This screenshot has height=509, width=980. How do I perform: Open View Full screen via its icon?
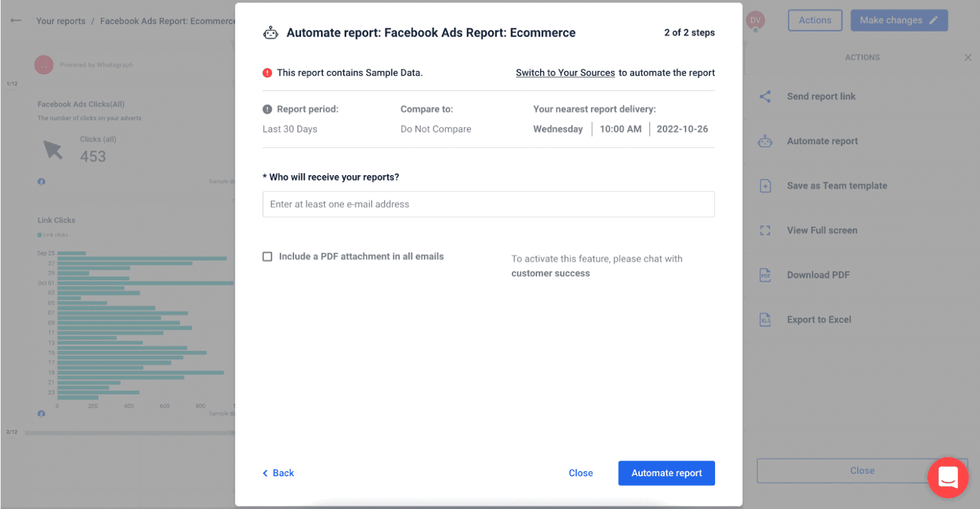point(765,230)
